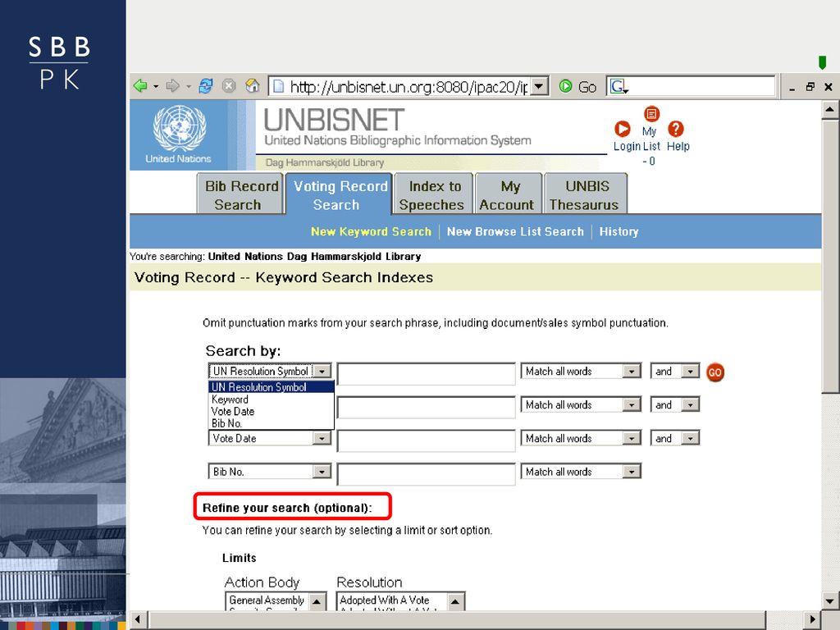Screen dimensions: 840x630
Task: Select Vote Date option in dropdown list
Action: point(271,412)
